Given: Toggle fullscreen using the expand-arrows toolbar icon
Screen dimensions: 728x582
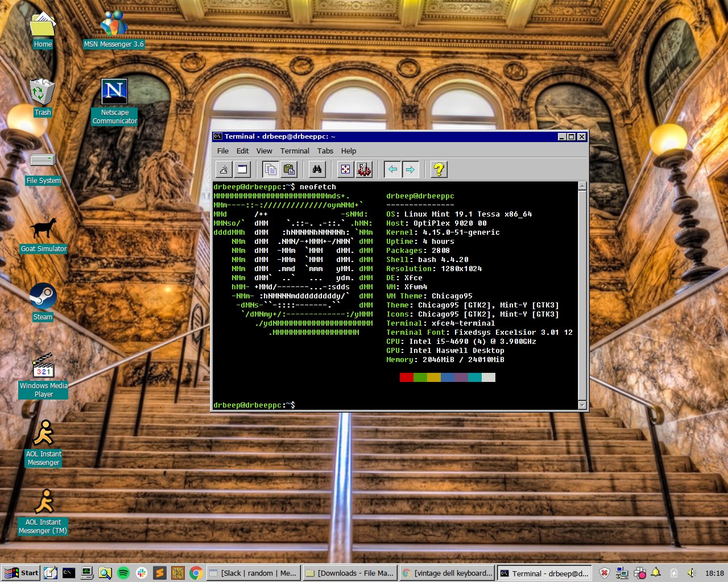Looking at the screenshot, I should pyautogui.click(x=345, y=169).
